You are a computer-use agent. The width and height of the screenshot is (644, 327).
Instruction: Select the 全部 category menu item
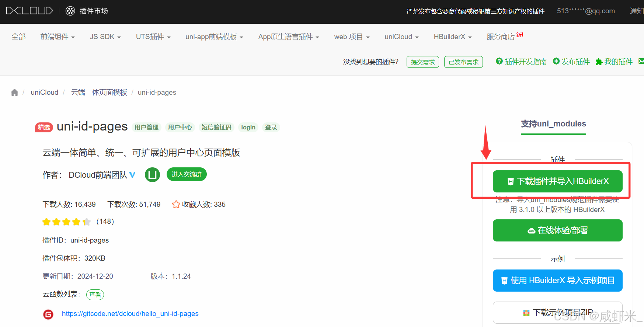19,36
